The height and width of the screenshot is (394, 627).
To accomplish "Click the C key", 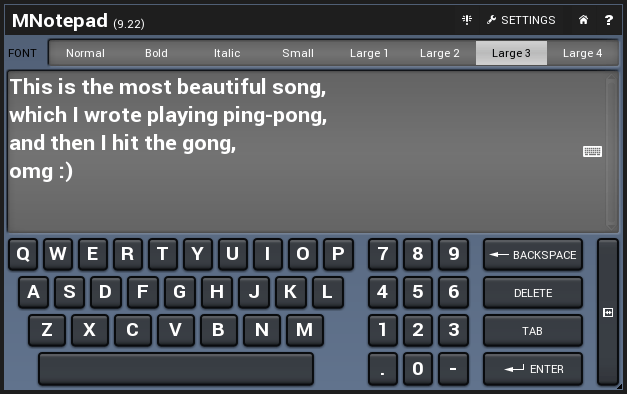I will pos(133,330).
